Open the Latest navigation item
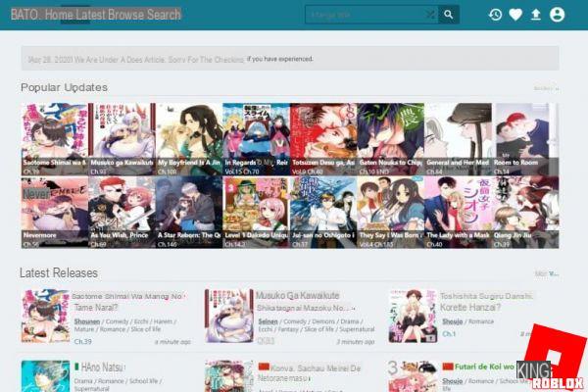Screen dimensions: 588x392 91,15
